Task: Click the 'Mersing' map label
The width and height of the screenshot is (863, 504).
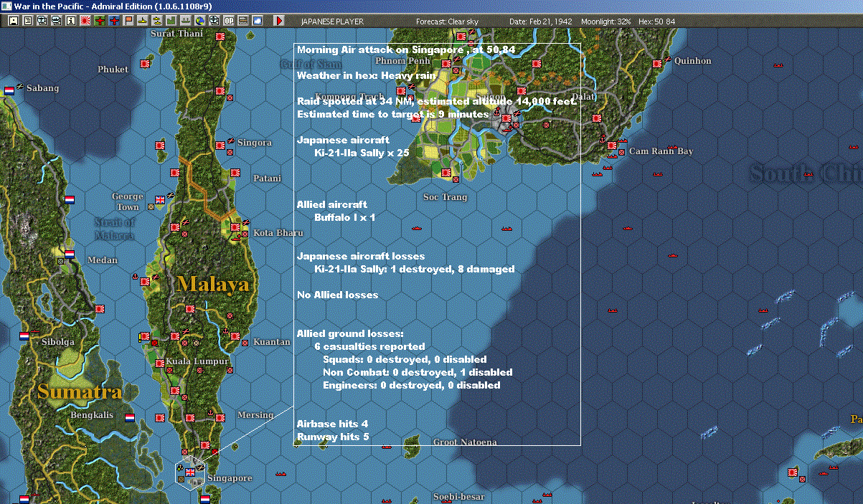Action: click(x=255, y=415)
